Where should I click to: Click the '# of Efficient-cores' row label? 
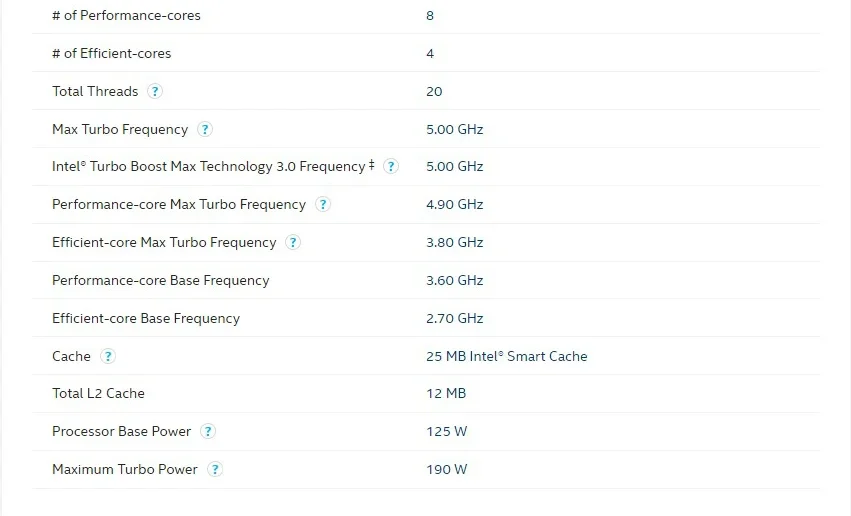[x=111, y=53]
